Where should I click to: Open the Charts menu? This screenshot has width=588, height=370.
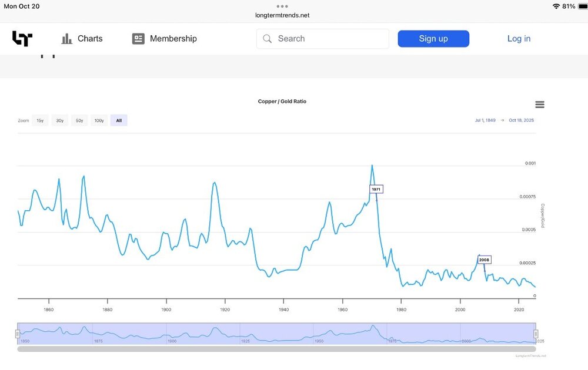pyautogui.click(x=82, y=39)
